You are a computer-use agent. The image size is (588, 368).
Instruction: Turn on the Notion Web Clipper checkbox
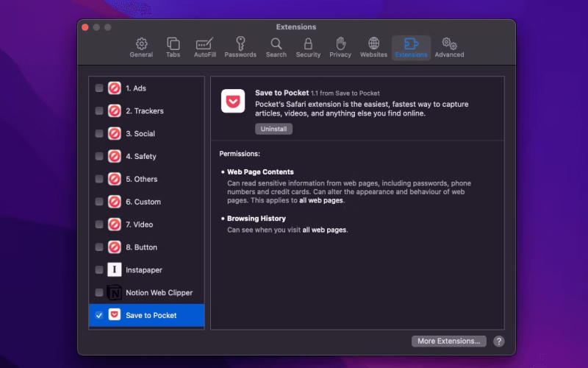(x=99, y=292)
